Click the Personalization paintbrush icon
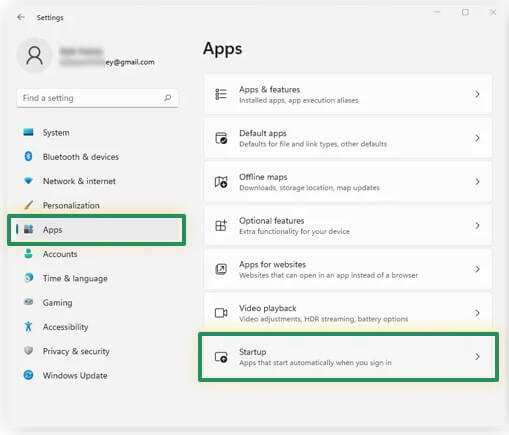509x435 pixels. pos(28,205)
